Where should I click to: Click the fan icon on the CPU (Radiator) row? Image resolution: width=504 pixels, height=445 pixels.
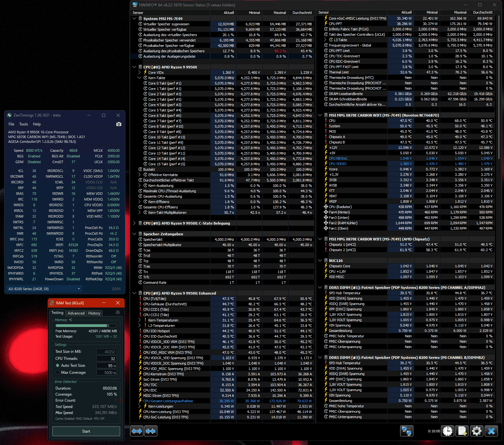pyautogui.click(x=326, y=207)
